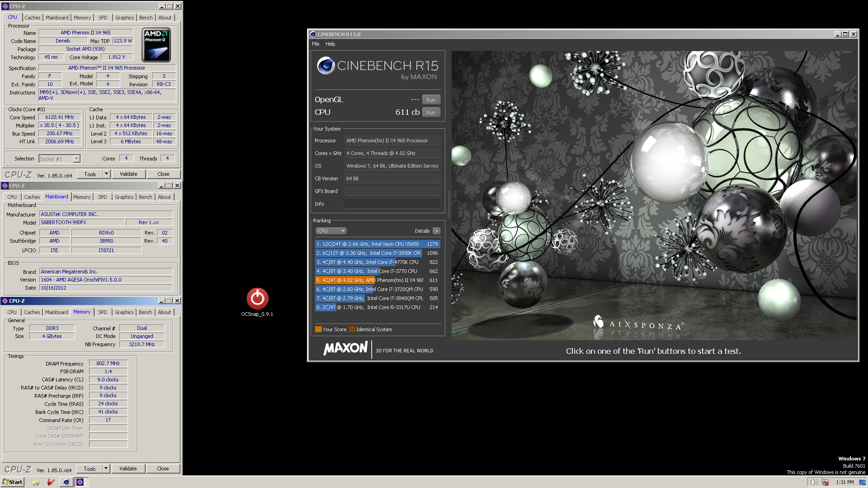
Task: Click the red checkmark icon in taskbar
Action: coord(51,482)
